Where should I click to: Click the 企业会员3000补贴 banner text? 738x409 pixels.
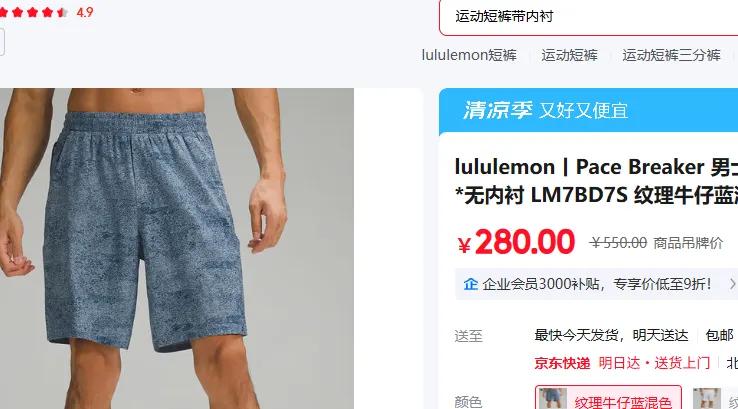597,284
